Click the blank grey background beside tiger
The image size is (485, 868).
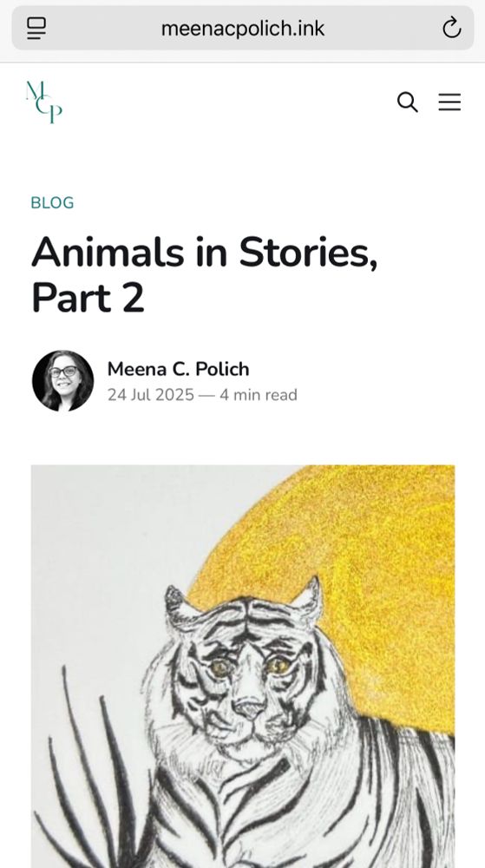coord(100,554)
